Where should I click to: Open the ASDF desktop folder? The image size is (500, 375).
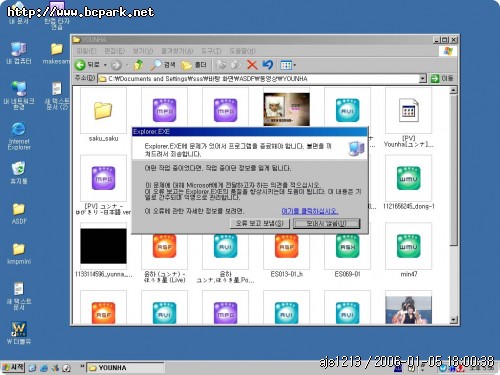pyautogui.click(x=19, y=213)
